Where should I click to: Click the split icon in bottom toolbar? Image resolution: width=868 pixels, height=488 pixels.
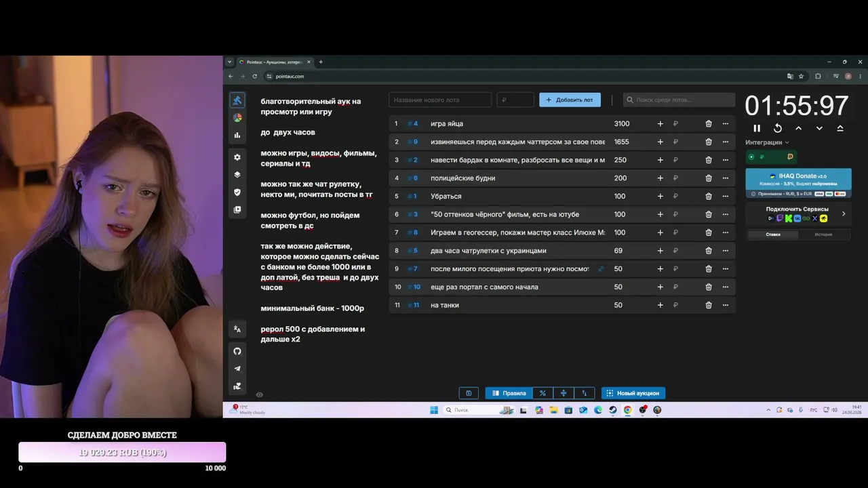click(x=564, y=393)
